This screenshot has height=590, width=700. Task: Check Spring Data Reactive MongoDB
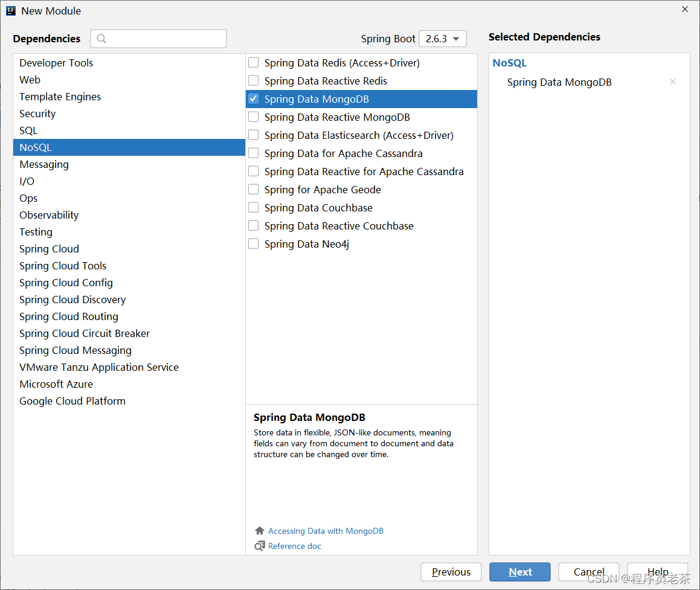253,116
